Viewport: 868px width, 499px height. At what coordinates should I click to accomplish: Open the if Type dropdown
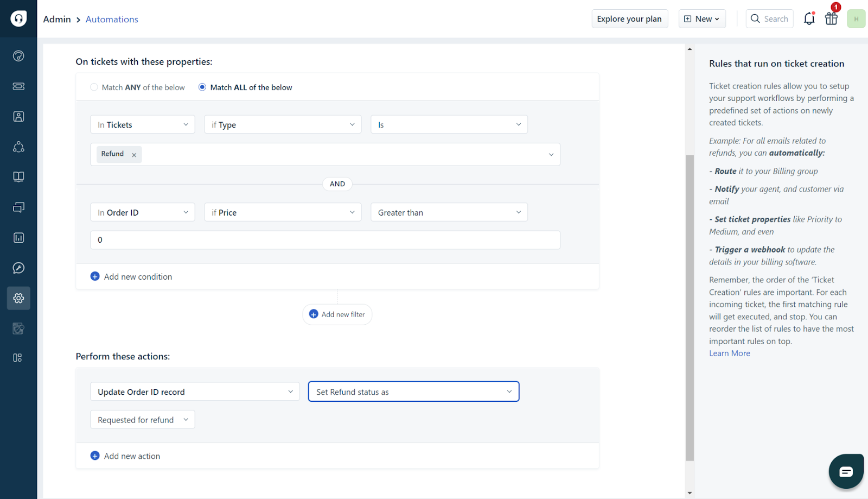pos(283,124)
